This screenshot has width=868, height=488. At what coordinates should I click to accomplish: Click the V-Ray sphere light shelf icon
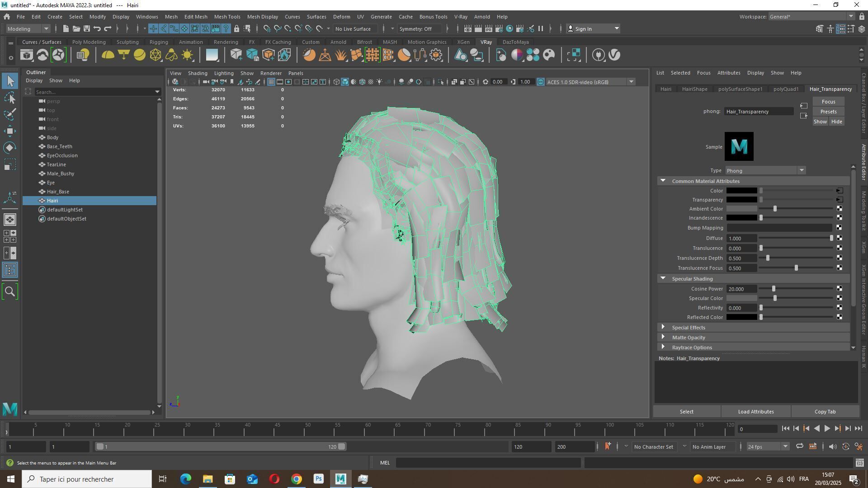pyautogui.click(x=140, y=55)
